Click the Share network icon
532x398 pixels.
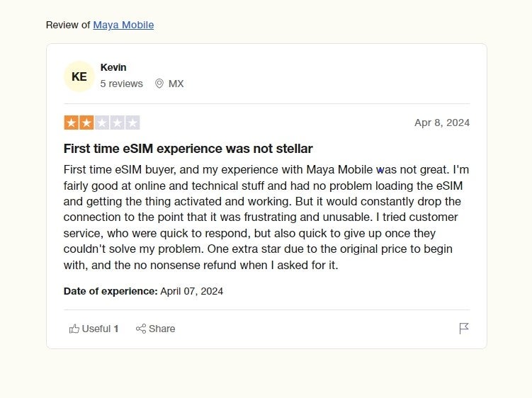[141, 329]
